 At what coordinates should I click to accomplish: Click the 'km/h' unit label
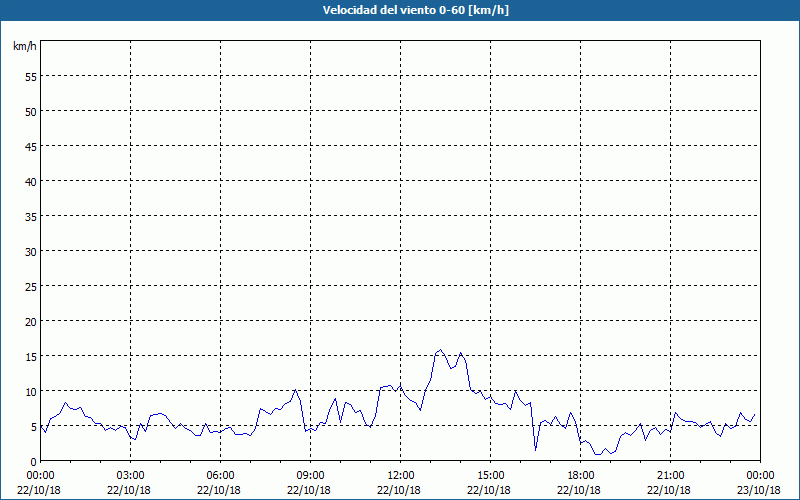pyautogui.click(x=24, y=46)
